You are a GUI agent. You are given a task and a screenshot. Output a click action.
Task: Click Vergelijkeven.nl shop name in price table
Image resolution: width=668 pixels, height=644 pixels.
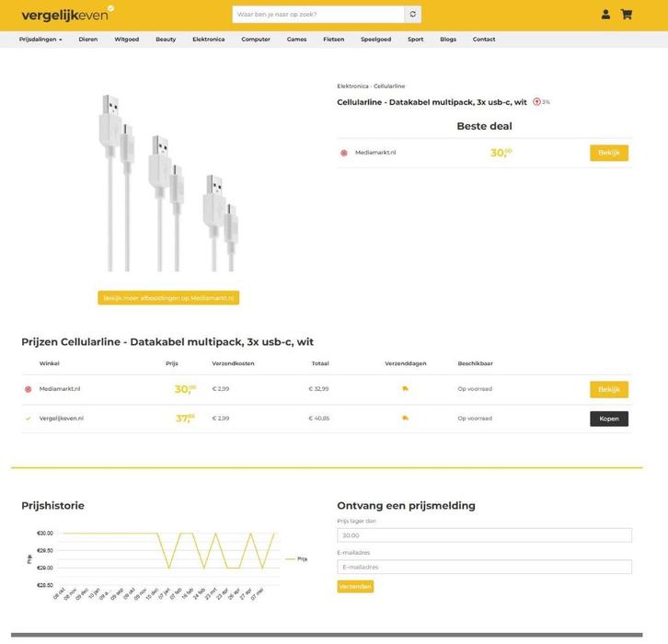[x=62, y=419]
